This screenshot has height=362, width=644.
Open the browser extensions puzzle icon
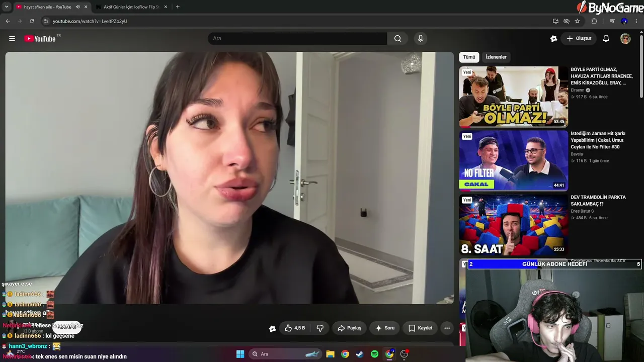(x=594, y=21)
